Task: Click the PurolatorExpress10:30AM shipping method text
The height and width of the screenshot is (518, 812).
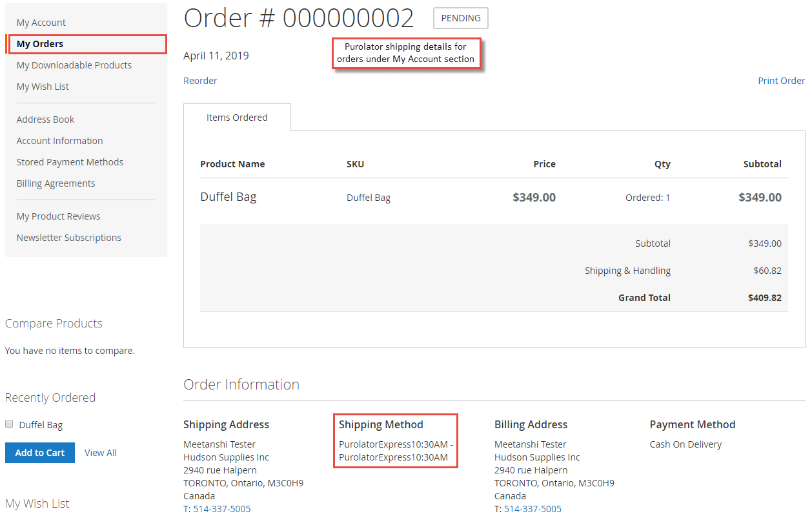Action: coord(396,451)
